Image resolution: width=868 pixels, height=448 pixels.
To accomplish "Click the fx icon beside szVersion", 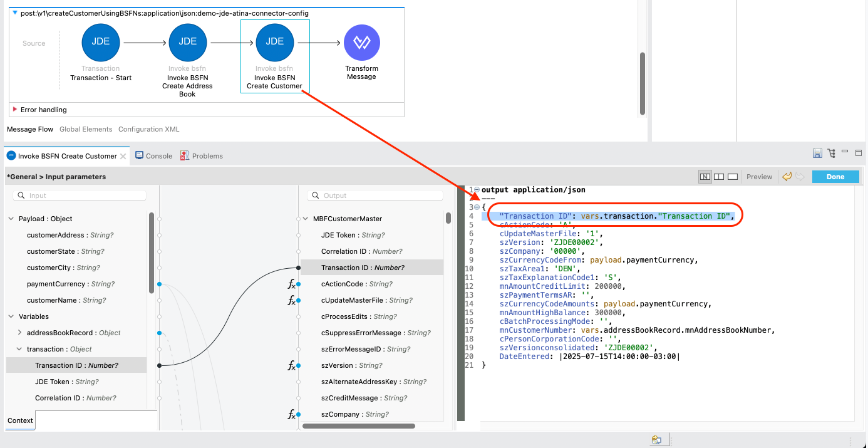I will coord(291,366).
